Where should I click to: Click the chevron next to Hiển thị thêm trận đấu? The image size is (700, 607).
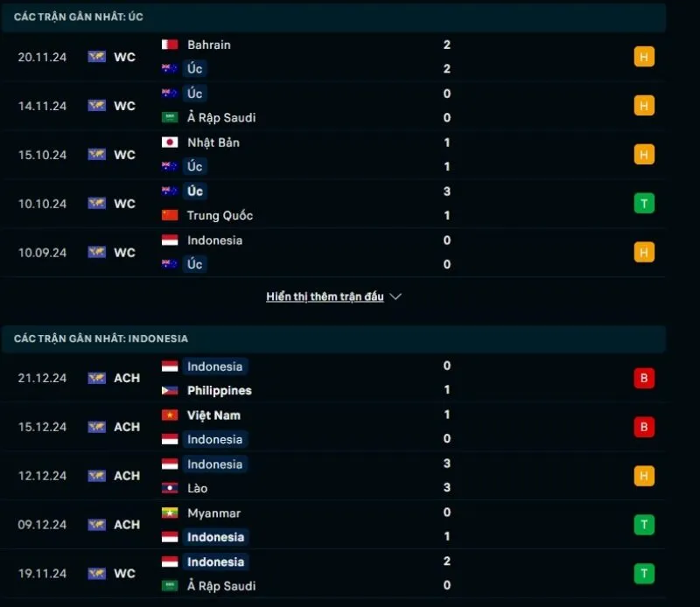point(396,296)
